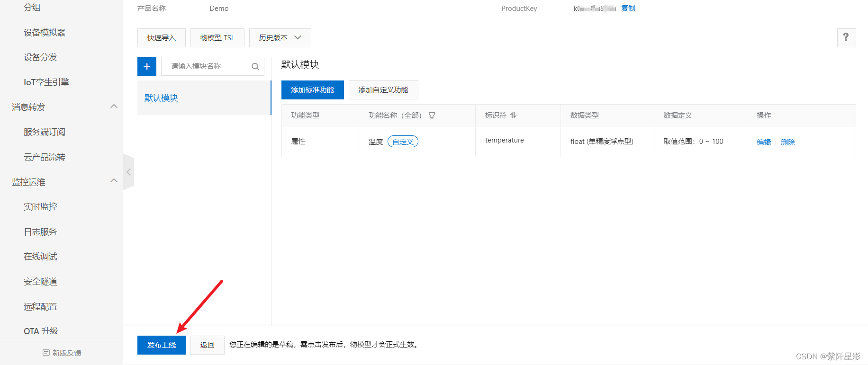Click the 默认模块 heading above the table

click(300, 65)
